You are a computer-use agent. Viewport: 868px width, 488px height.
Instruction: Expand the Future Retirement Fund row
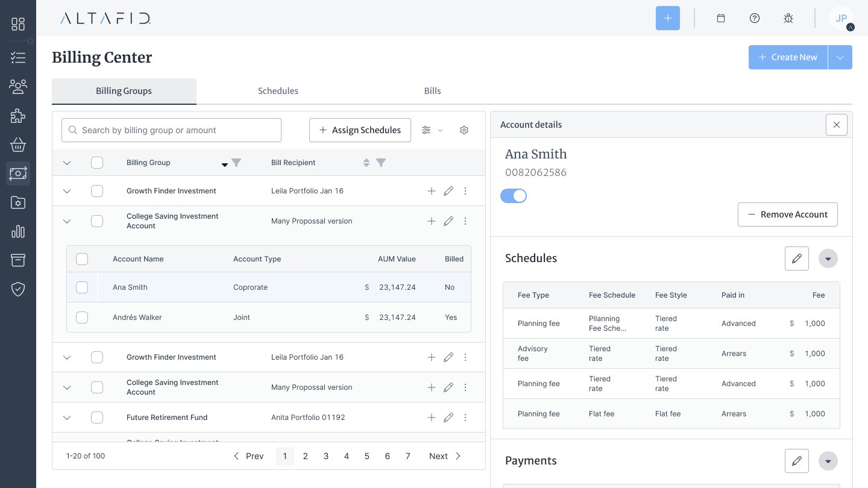(x=67, y=418)
